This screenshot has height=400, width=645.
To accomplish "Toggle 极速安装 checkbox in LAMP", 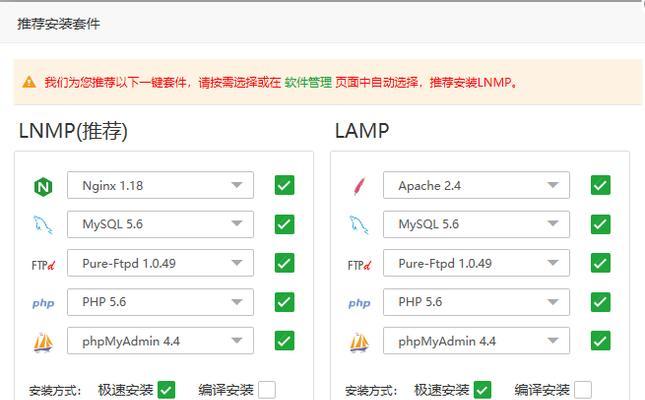I will click(x=483, y=390).
